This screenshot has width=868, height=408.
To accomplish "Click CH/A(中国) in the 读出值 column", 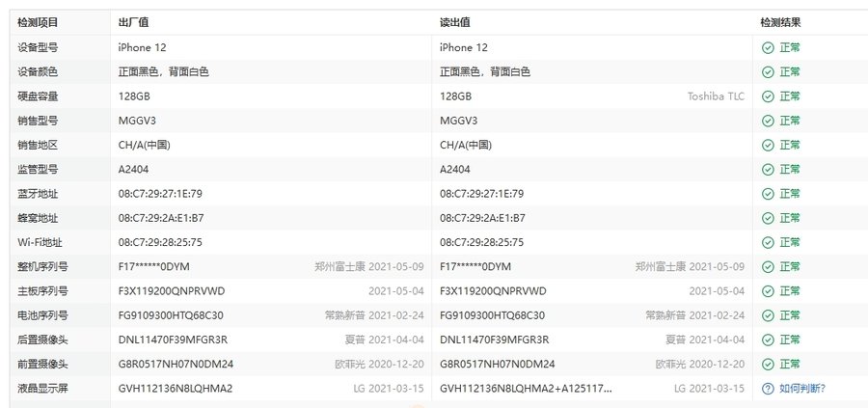I will tap(466, 145).
